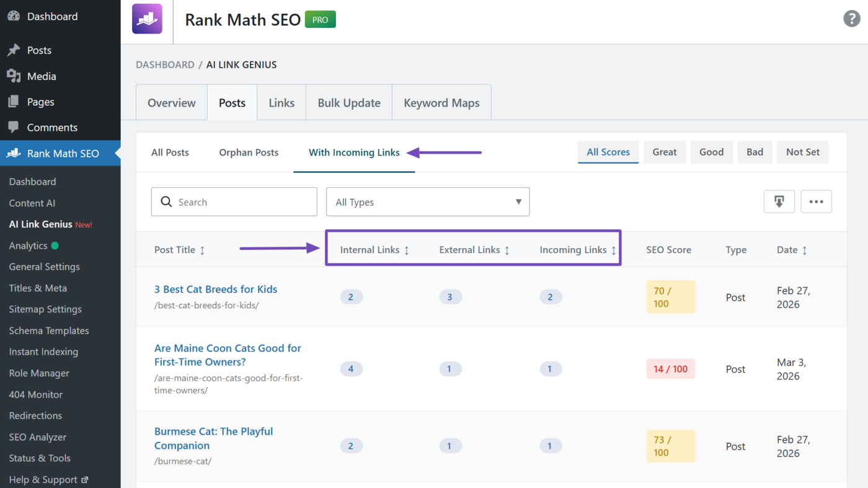Open AI Link Genius in the sidebar
Viewport: 868px width, 488px height.
point(41,224)
